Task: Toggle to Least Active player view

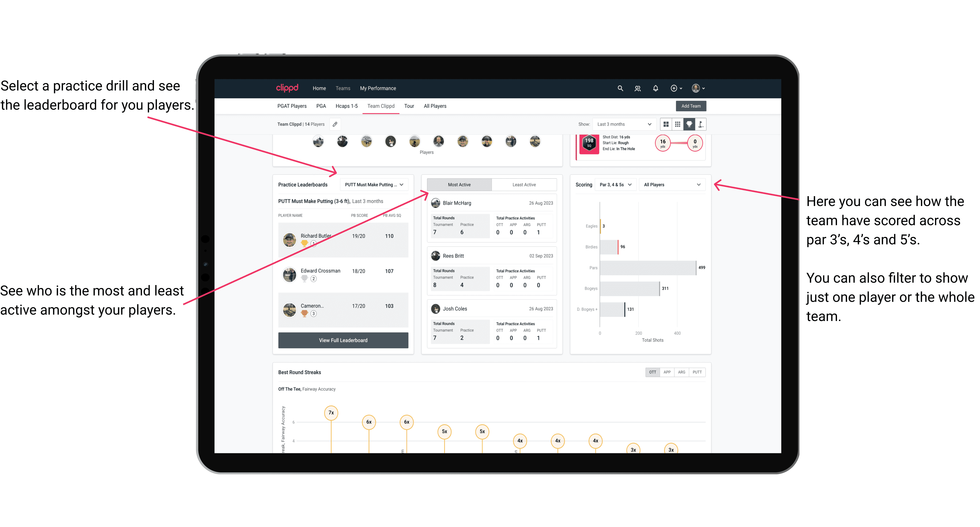Action: point(523,184)
